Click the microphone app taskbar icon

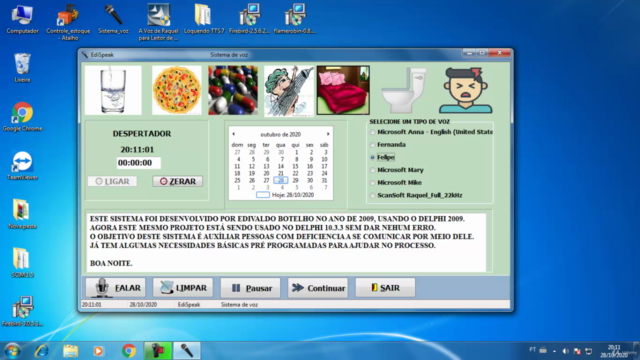coord(187,351)
